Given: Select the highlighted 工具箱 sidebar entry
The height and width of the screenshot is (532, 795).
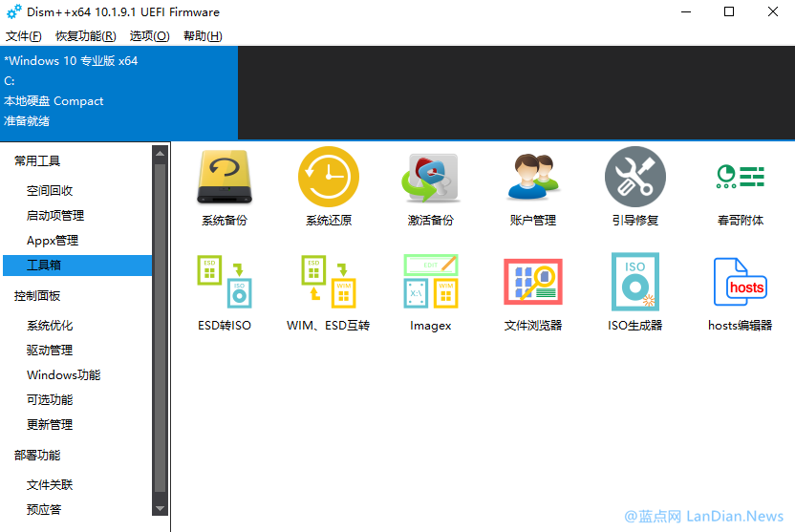Looking at the screenshot, I should click(x=77, y=265).
